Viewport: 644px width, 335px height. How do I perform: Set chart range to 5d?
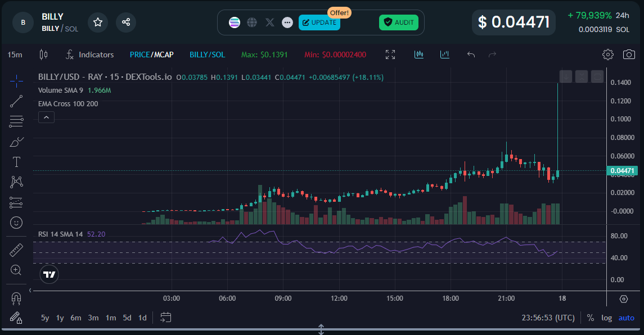[x=127, y=318]
